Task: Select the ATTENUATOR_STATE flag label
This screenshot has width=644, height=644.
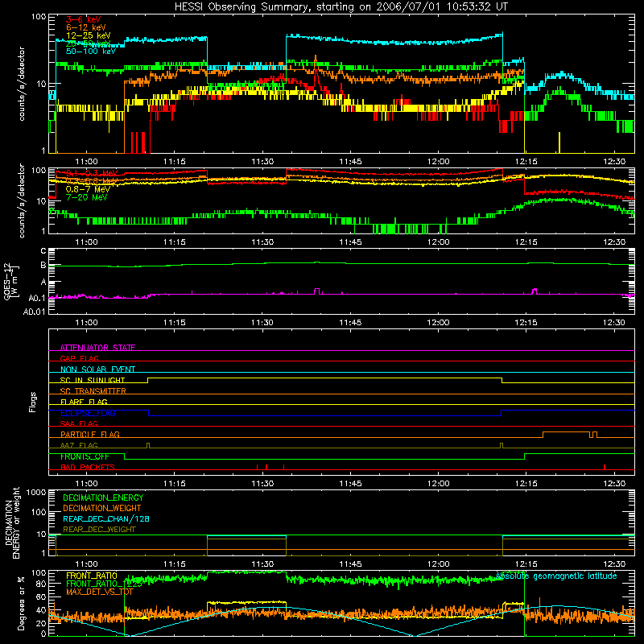Action: (x=97, y=348)
